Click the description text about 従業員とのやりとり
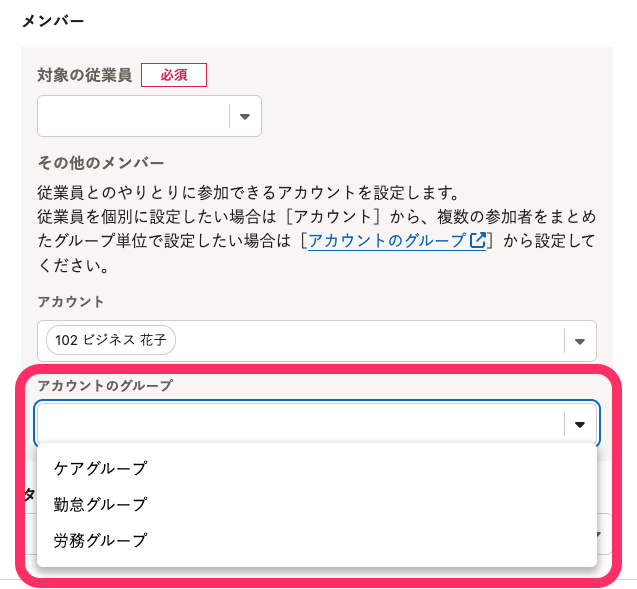This screenshot has width=637, height=589. coord(240,192)
